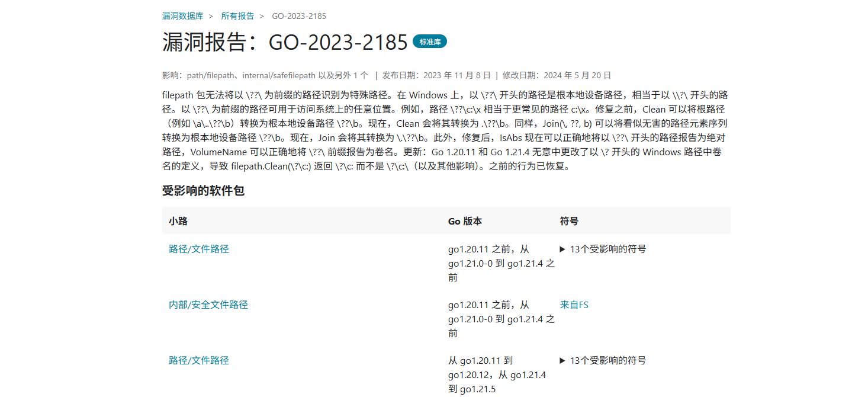This screenshot has width=868, height=397.
Task: Open the 内部/安全文件路径 package link
Action: (x=208, y=305)
